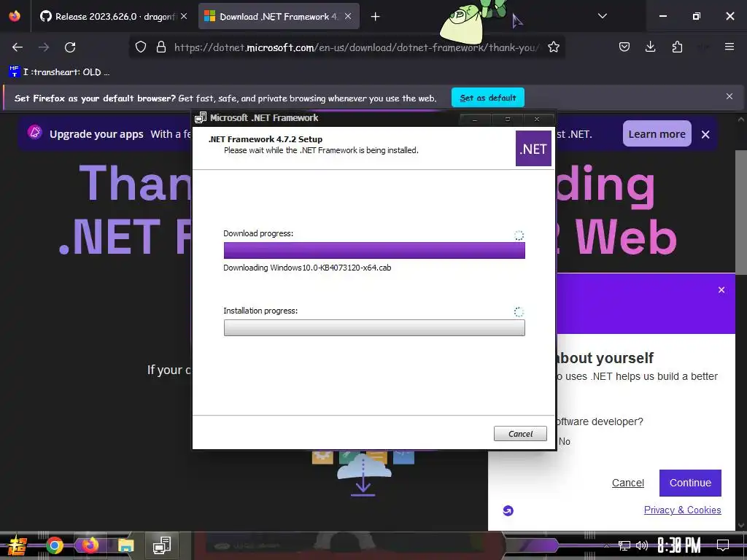Open the Firefox downloads panel
The width and height of the screenshot is (747, 560).
(650, 47)
